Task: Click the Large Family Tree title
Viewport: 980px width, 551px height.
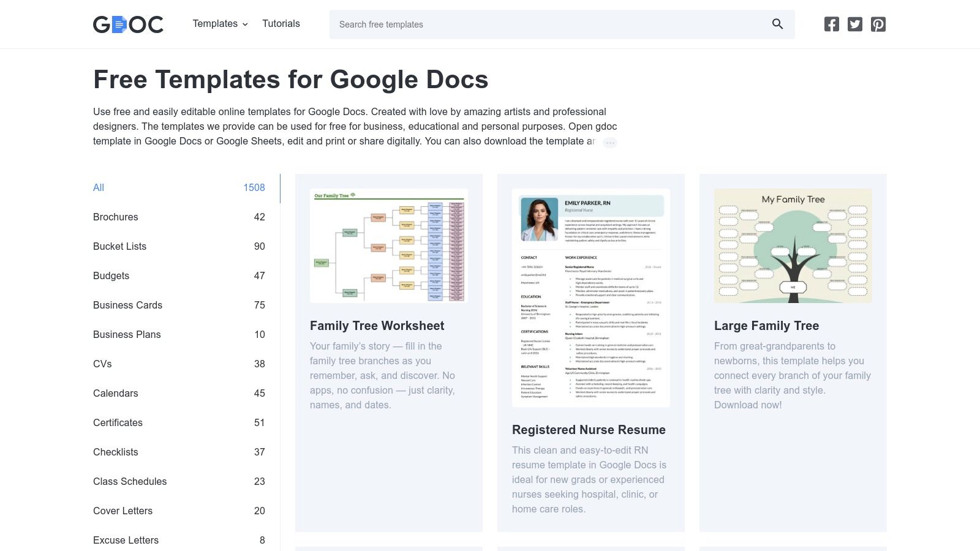Action: coord(766,326)
